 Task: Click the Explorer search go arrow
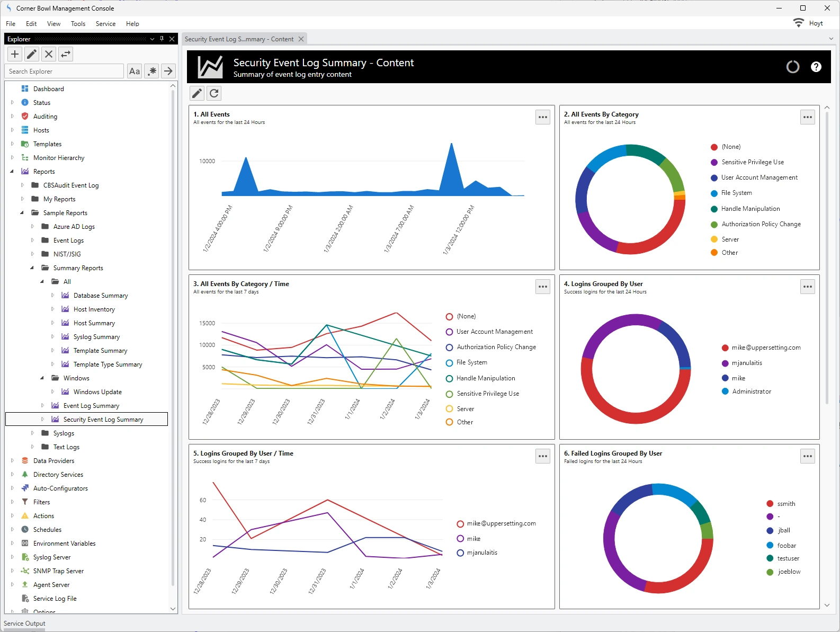point(168,71)
